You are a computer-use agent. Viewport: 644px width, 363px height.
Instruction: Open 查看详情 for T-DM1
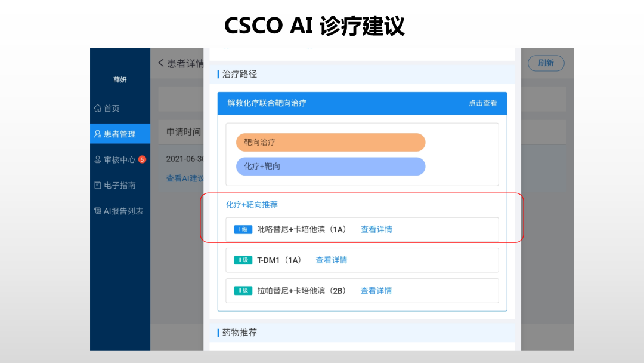pos(331,260)
